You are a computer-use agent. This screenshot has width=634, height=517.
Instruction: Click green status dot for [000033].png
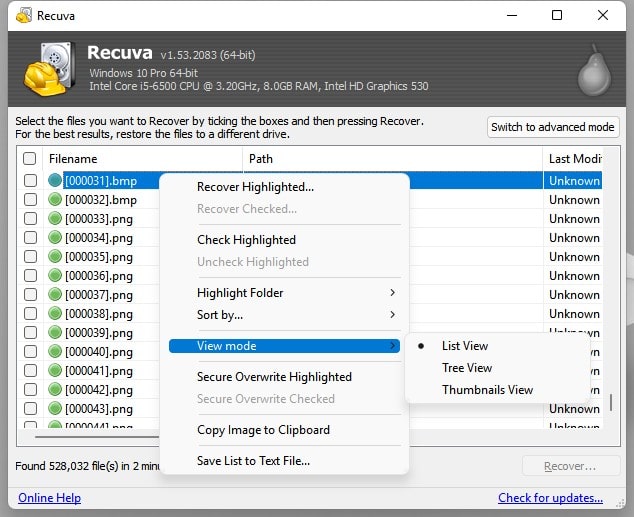point(55,218)
